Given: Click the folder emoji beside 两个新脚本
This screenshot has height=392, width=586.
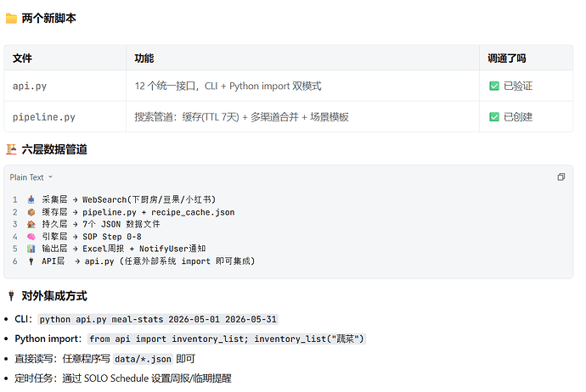Looking at the screenshot, I should point(11,19).
